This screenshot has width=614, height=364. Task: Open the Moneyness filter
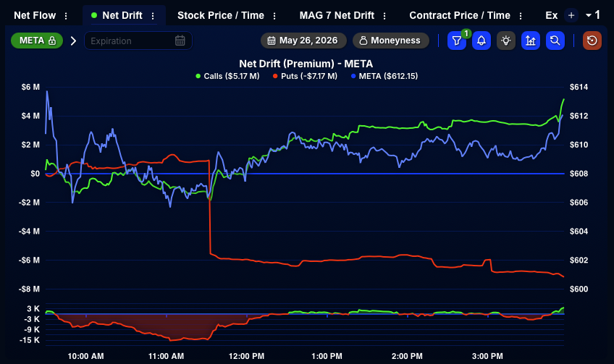click(x=391, y=41)
